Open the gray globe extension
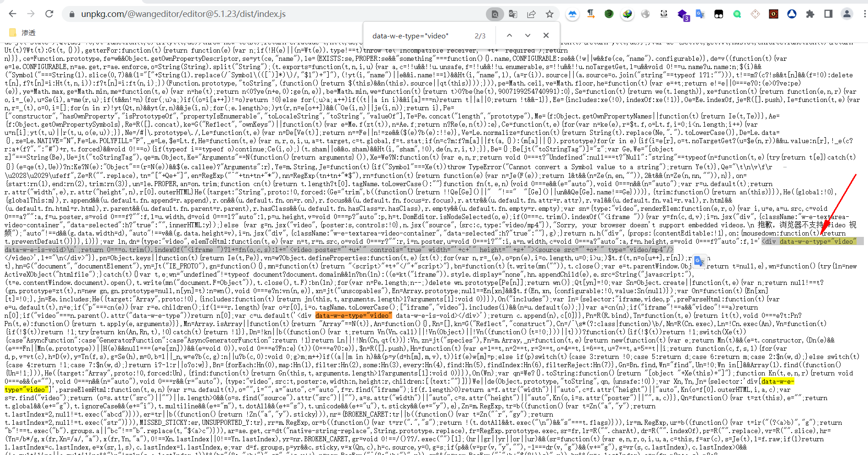 pyautogui.click(x=645, y=14)
